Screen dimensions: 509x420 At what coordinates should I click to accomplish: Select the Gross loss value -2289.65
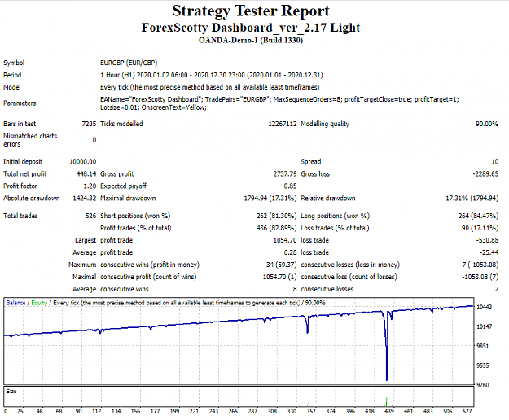485,174
